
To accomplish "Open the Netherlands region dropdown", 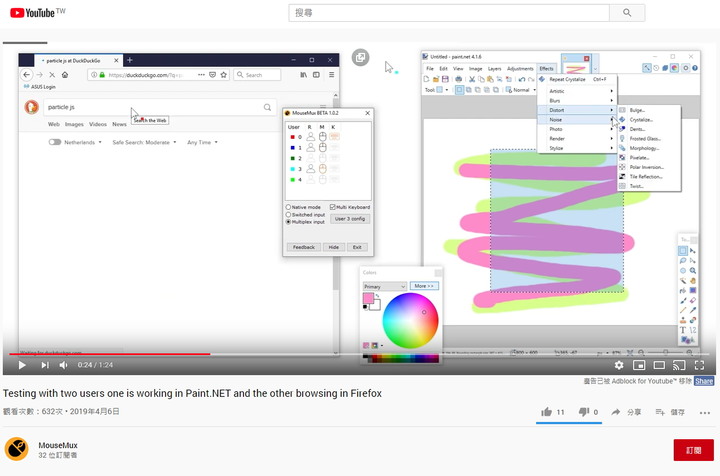I will [x=83, y=142].
